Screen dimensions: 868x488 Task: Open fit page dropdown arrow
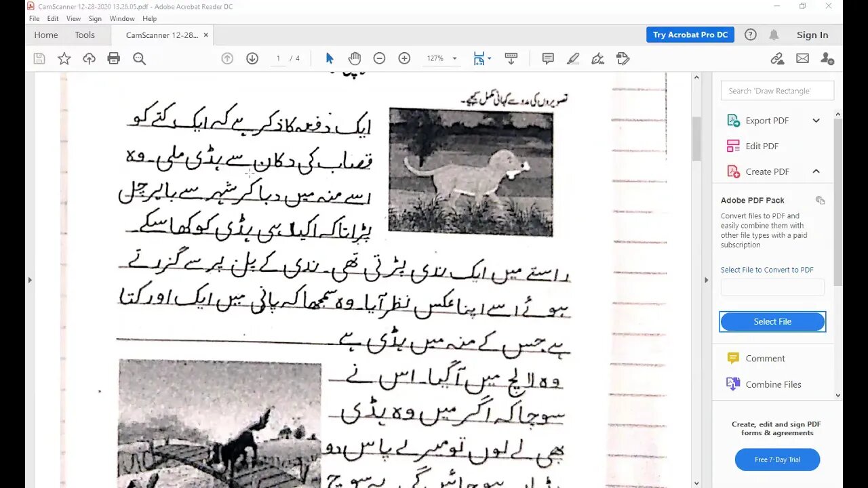[x=489, y=59]
